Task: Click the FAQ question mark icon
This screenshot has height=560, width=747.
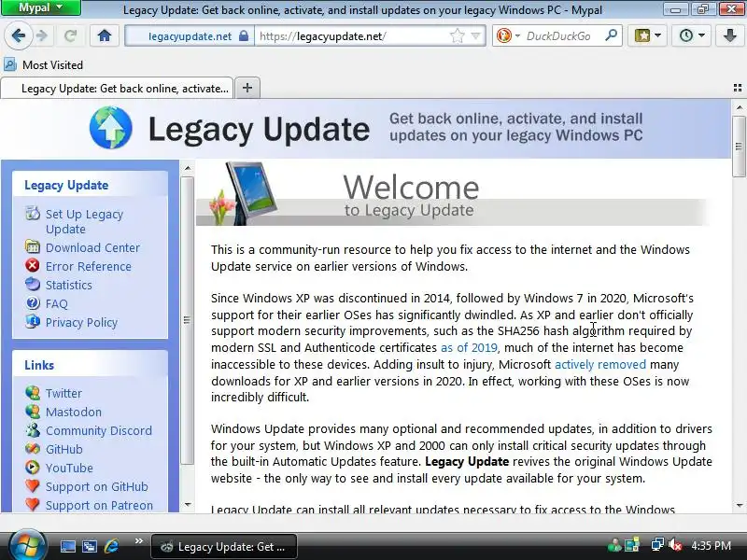Action: click(x=33, y=302)
